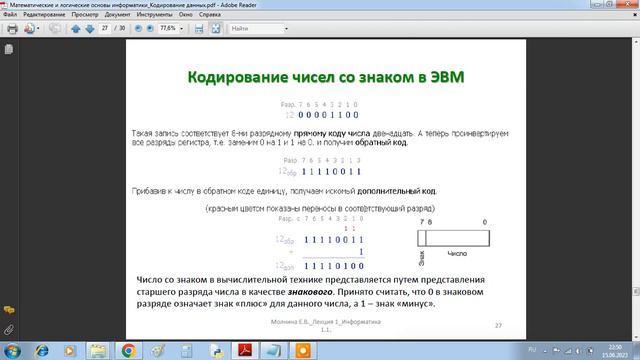Image resolution: width=640 pixels, height=360 pixels.
Task: Click the RU language indicator
Action: pos(532,350)
